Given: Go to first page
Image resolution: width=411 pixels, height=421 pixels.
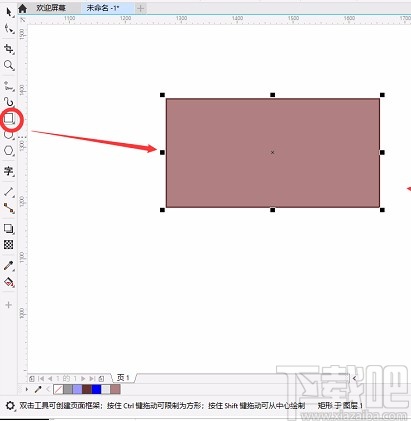Looking at the screenshot, I should pyautogui.click(x=41, y=379).
